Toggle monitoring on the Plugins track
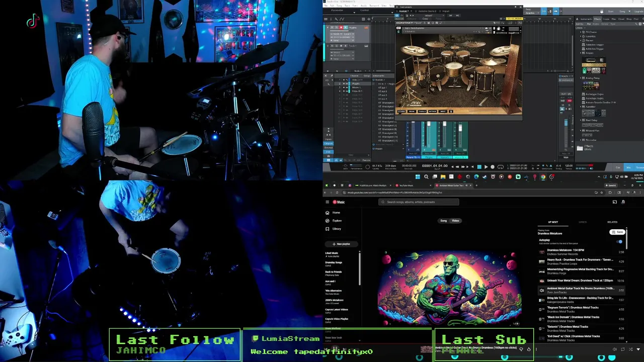The image size is (644, 362). point(346,27)
